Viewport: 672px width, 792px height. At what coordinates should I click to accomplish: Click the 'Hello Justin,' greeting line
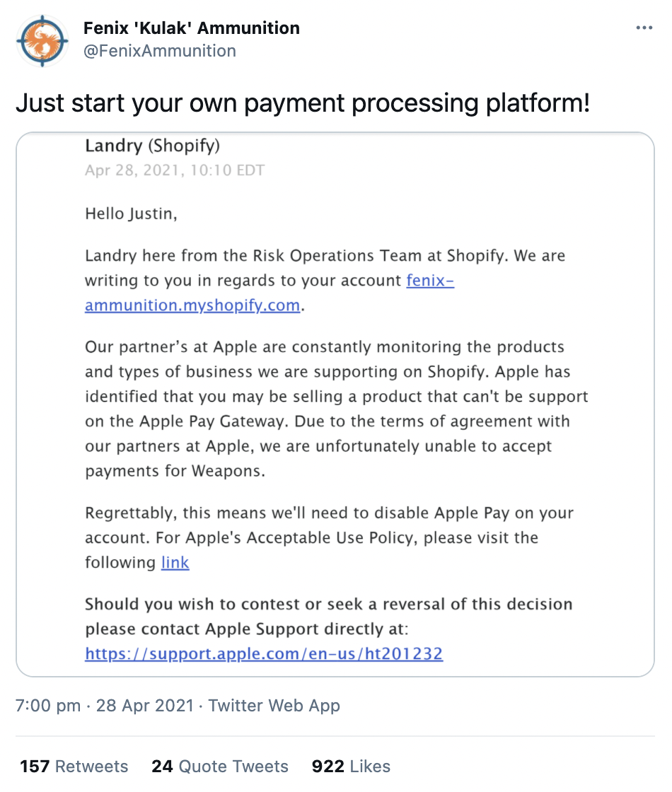[x=132, y=214]
